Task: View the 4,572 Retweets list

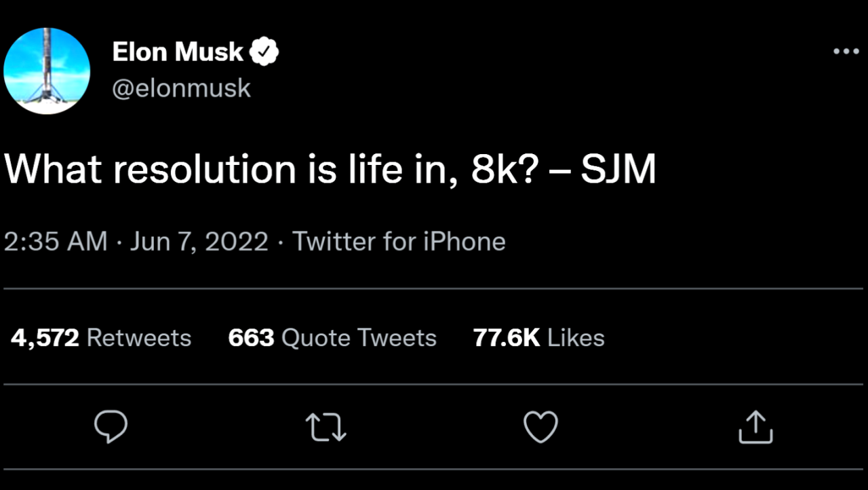Action: (x=101, y=337)
